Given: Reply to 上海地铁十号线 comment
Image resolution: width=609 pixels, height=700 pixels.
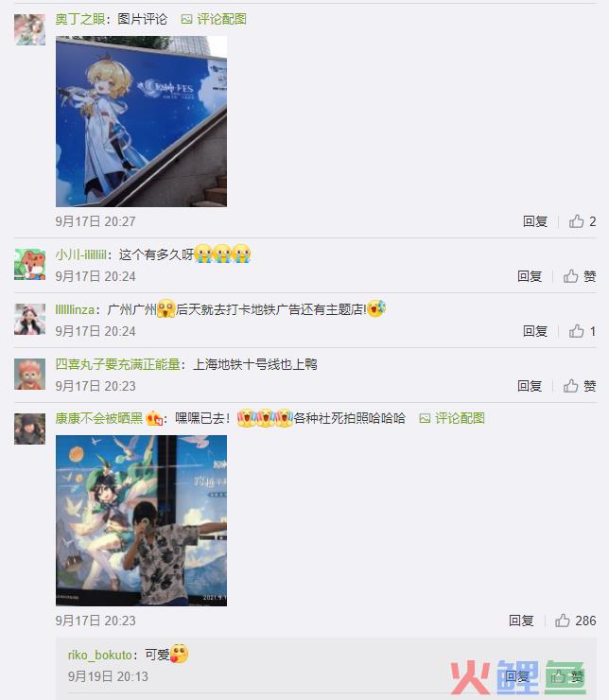Looking at the screenshot, I should pyautogui.click(x=530, y=386).
